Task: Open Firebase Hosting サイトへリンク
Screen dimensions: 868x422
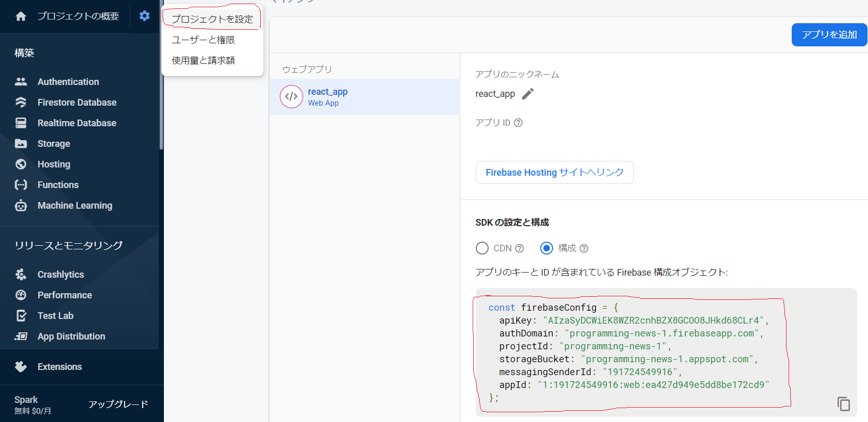Action: click(554, 173)
